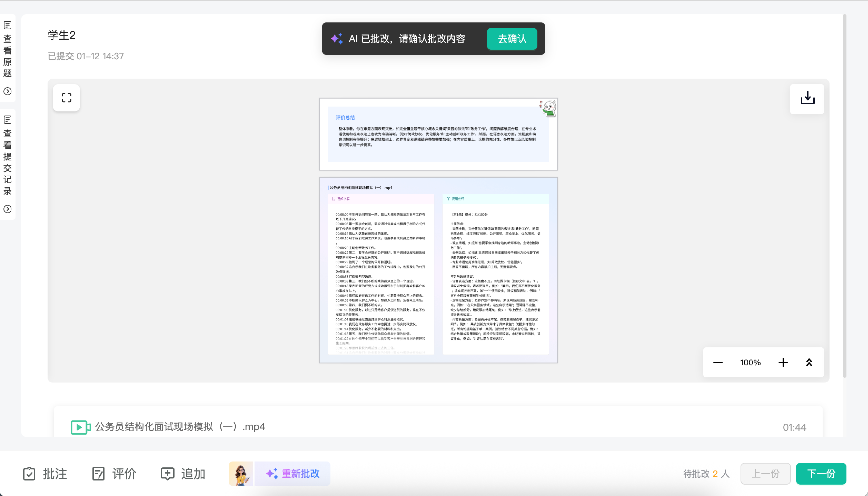Click 重新批改 to regrade with AI
Viewport: 868px width, 496px height.
click(x=293, y=474)
